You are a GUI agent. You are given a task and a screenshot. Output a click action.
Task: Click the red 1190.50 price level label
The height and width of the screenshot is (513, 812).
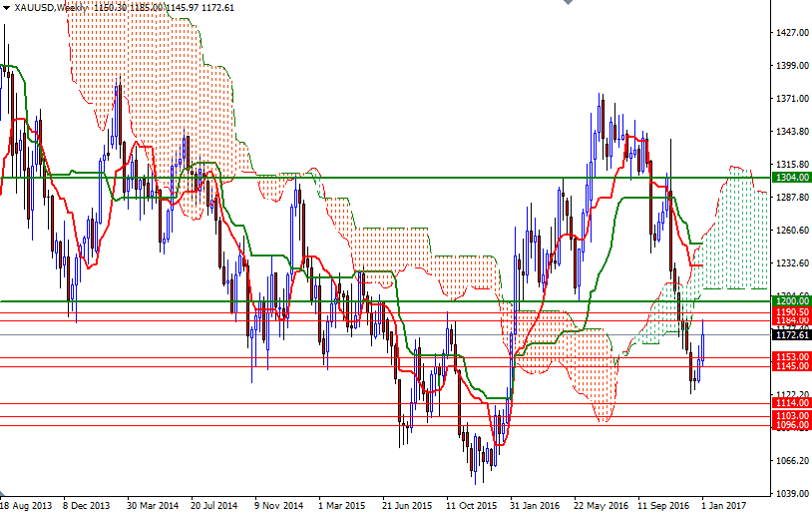(x=791, y=311)
